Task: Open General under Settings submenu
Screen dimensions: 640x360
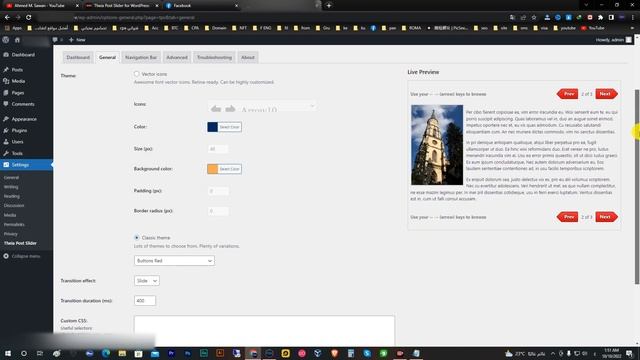Action: [x=11, y=178]
